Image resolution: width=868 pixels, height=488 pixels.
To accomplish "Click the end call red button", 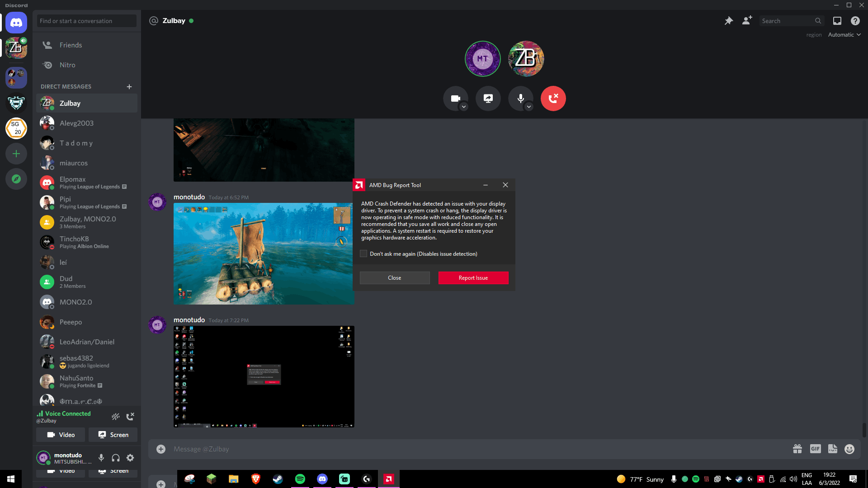I will [552, 98].
